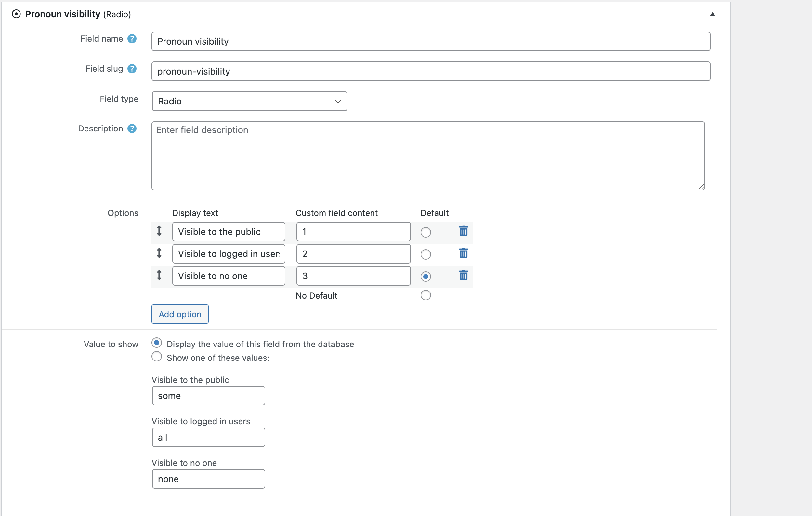
Task: Click the Description textarea
Action: [428, 156]
